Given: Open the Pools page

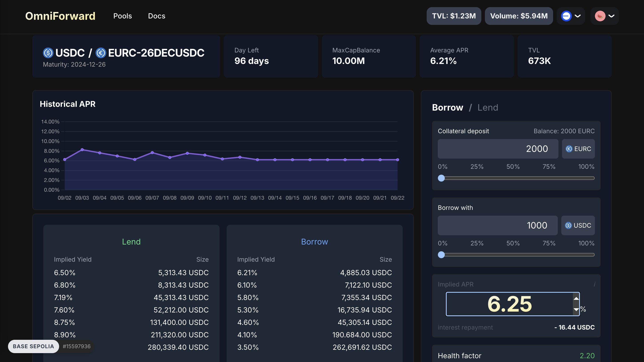Looking at the screenshot, I should (122, 16).
